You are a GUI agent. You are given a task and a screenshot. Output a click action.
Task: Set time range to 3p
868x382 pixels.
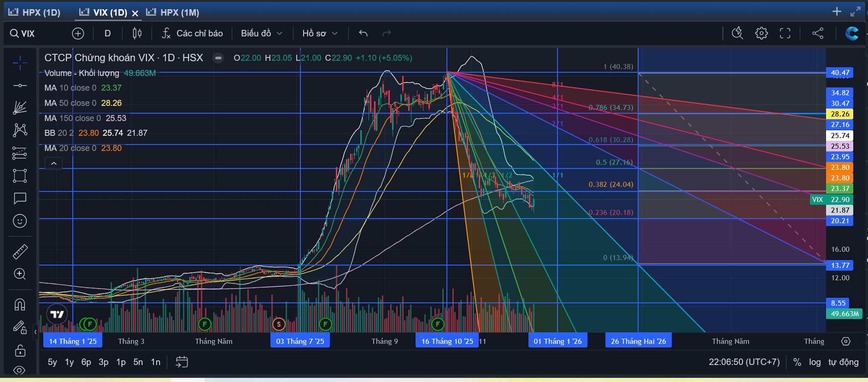104,362
